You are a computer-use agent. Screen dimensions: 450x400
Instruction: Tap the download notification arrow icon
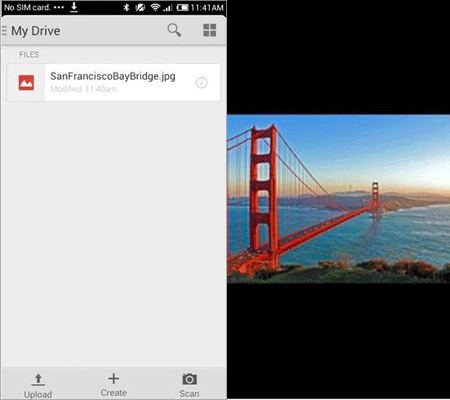click(x=74, y=7)
